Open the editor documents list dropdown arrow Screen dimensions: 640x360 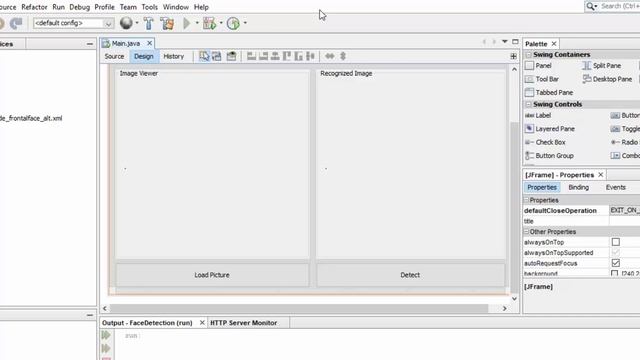click(x=504, y=42)
